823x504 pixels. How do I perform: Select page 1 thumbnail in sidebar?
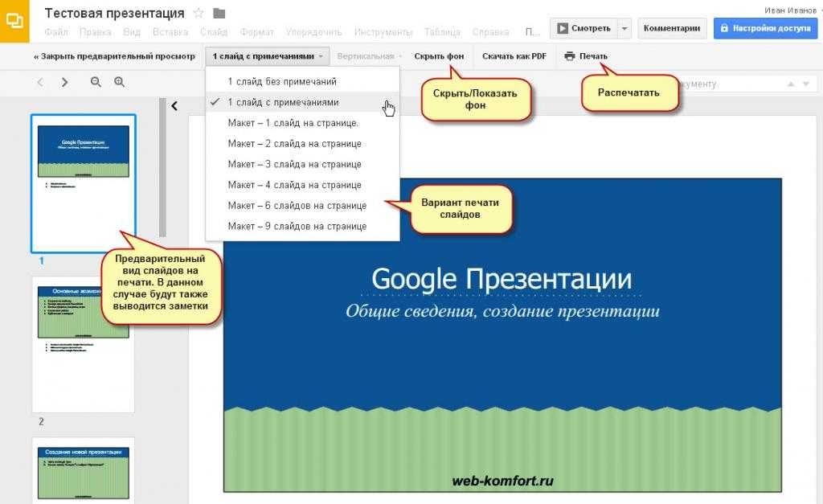[84, 183]
